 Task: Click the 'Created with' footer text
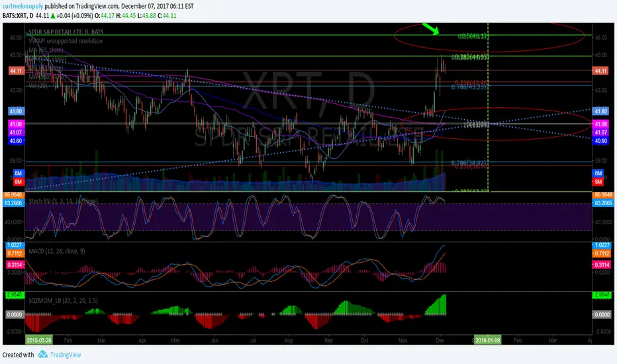pos(18,355)
